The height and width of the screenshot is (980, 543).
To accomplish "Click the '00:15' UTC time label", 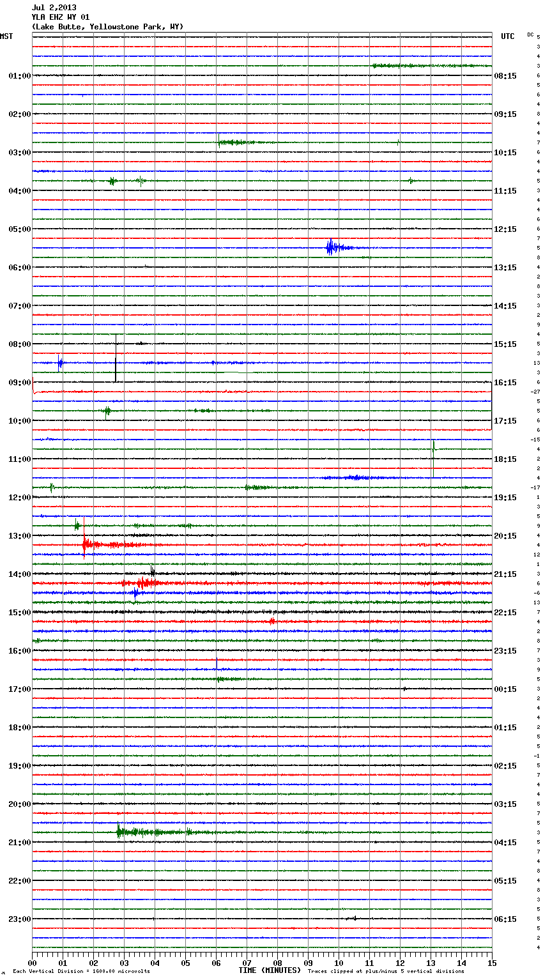I will tap(505, 689).
